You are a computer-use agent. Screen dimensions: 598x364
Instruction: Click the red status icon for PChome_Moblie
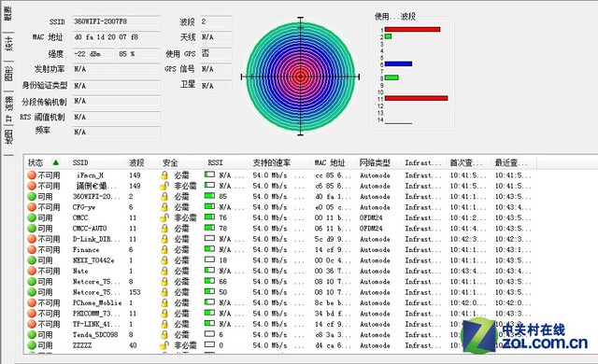click(32, 302)
